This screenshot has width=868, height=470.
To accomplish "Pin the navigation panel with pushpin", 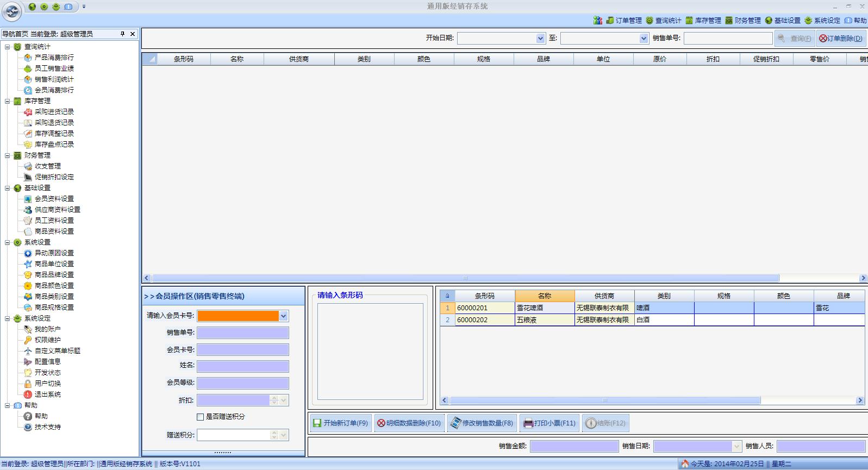I will (x=123, y=34).
